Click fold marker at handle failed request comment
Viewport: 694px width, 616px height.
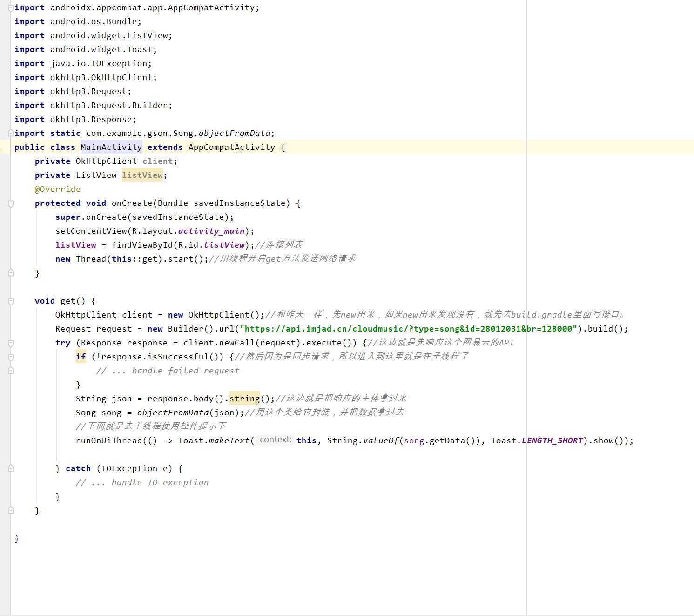click(11, 371)
